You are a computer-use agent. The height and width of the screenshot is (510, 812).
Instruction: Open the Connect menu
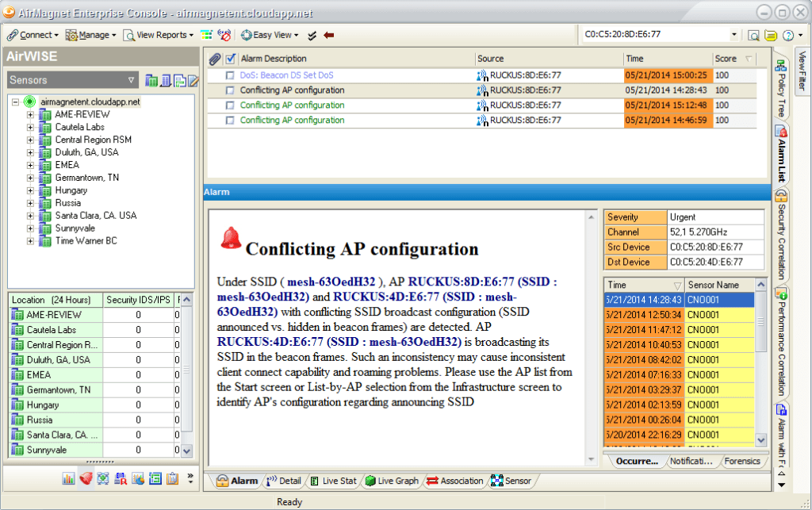coord(33,35)
